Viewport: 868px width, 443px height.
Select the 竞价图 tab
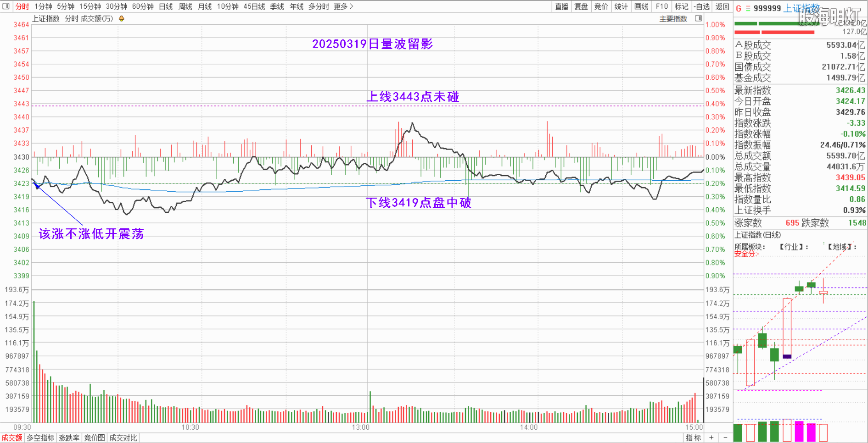tap(95, 438)
